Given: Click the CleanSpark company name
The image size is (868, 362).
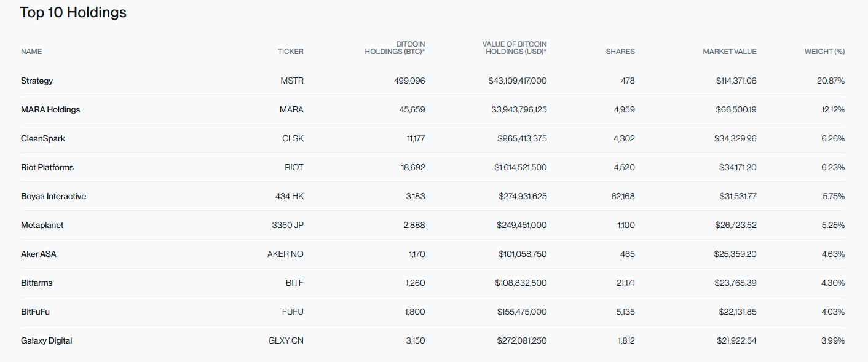Looking at the screenshot, I should [43, 138].
